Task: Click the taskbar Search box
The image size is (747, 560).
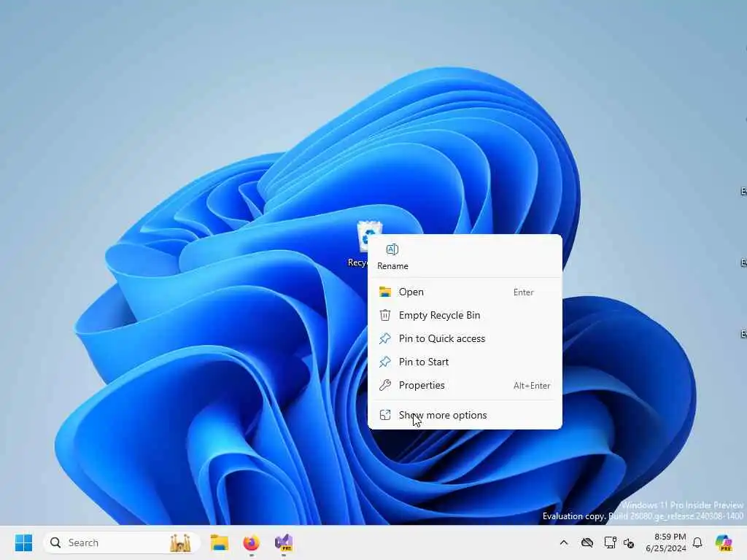Action: (x=120, y=542)
